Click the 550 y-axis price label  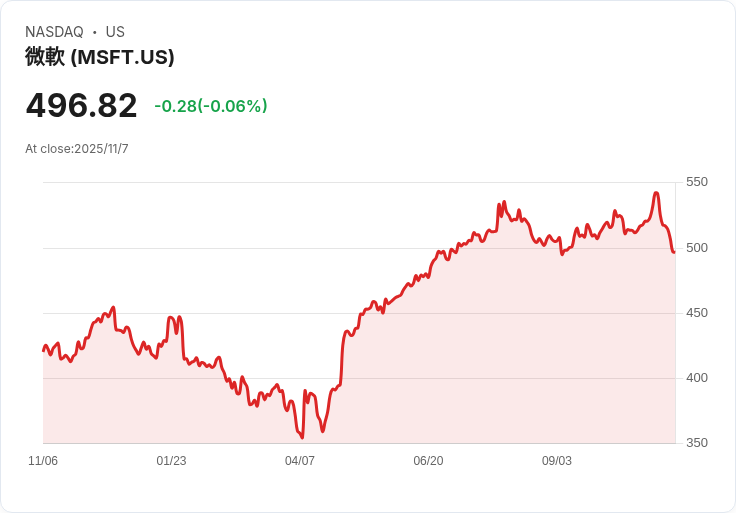(x=697, y=182)
